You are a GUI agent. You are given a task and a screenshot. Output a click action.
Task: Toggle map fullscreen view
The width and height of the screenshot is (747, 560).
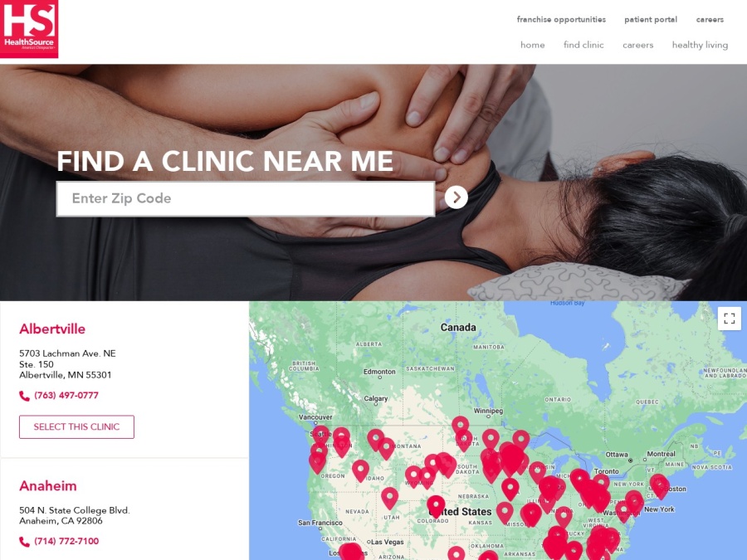tap(730, 318)
